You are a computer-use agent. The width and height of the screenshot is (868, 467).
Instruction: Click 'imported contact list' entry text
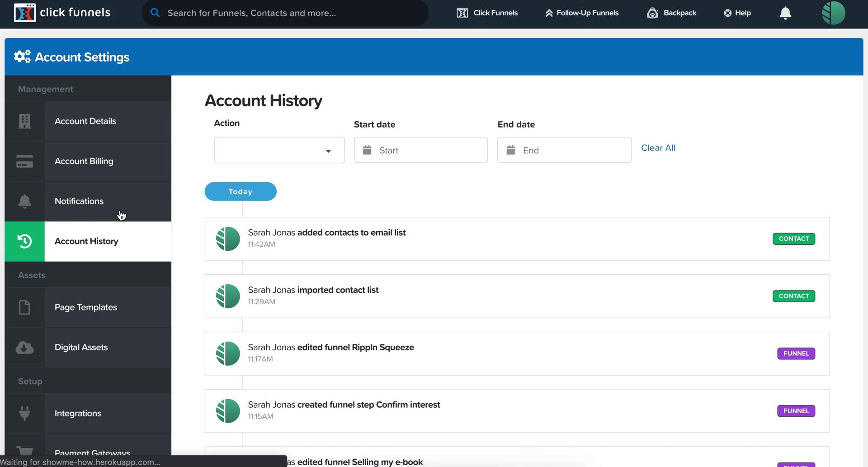click(338, 290)
